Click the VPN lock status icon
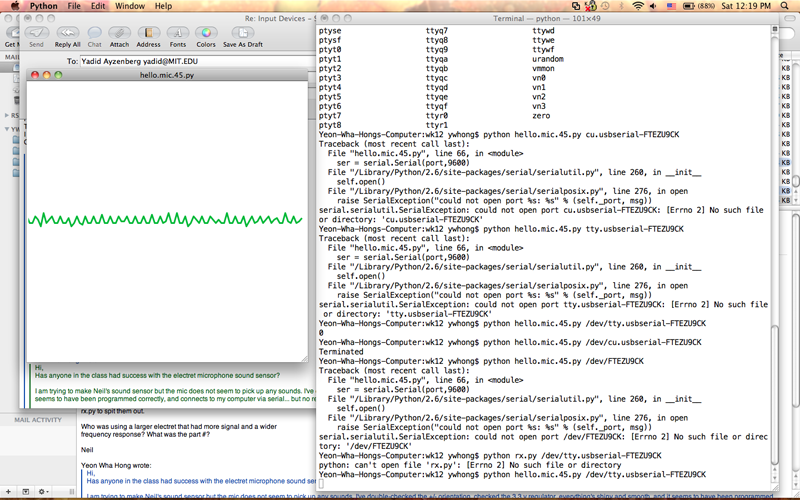The image size is (800, 500). coord(590,6)
